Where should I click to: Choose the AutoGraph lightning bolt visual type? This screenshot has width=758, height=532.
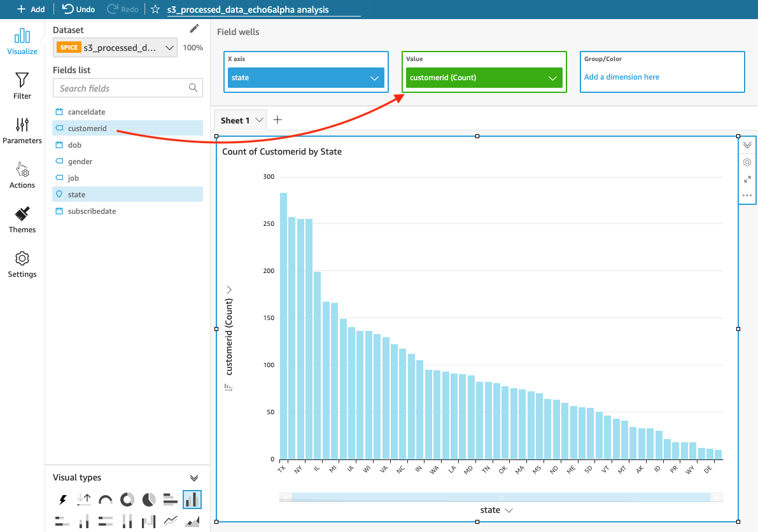click(x=62, y=499)
